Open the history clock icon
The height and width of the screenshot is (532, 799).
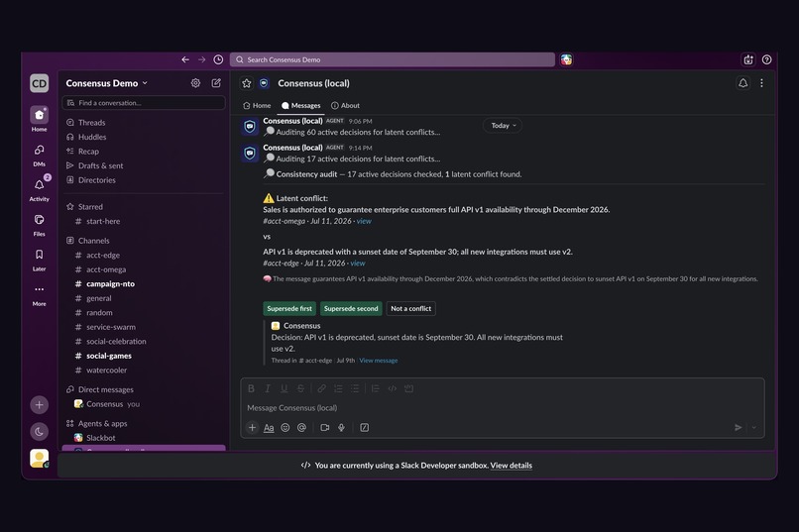(x=218, y=59)
